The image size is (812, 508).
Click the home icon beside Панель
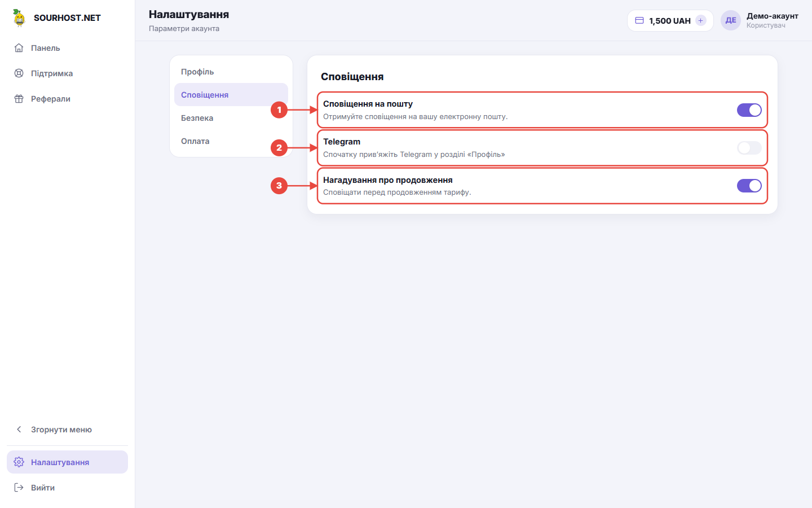pos(19,48)
